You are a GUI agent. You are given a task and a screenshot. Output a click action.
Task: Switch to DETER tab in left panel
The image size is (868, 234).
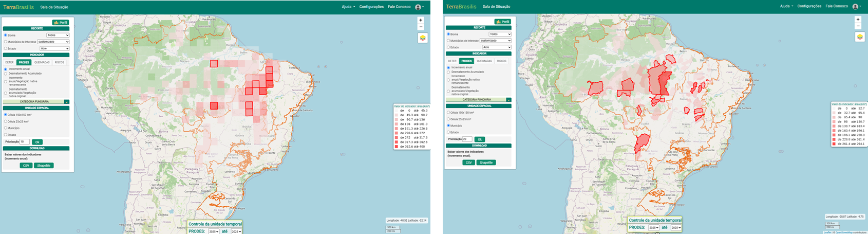tap(9, 62)
